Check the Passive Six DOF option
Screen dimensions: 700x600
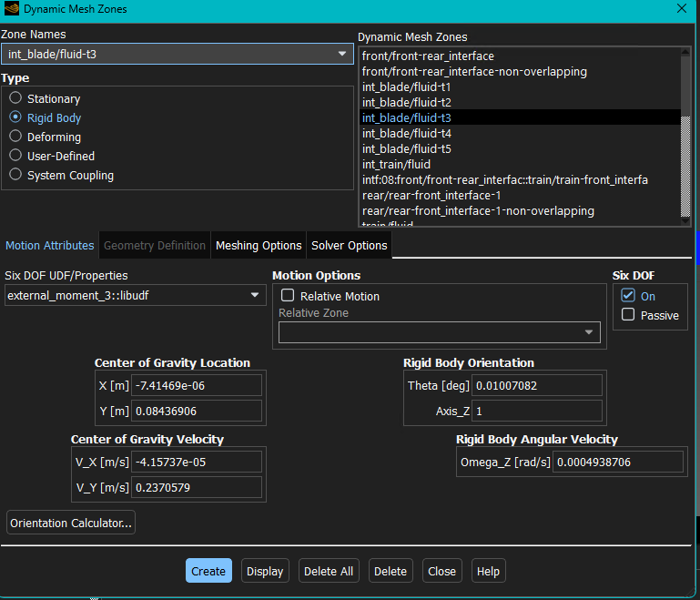click(x=628, y=315)
